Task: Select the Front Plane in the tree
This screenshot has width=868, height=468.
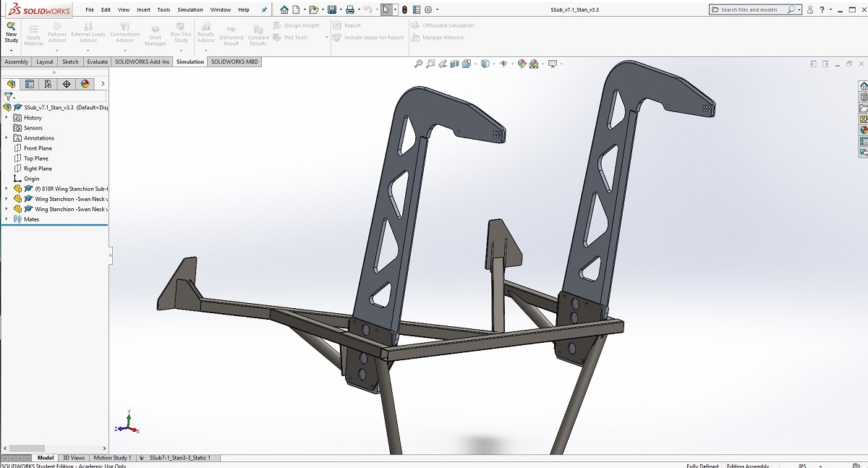Action: (38, 148)
